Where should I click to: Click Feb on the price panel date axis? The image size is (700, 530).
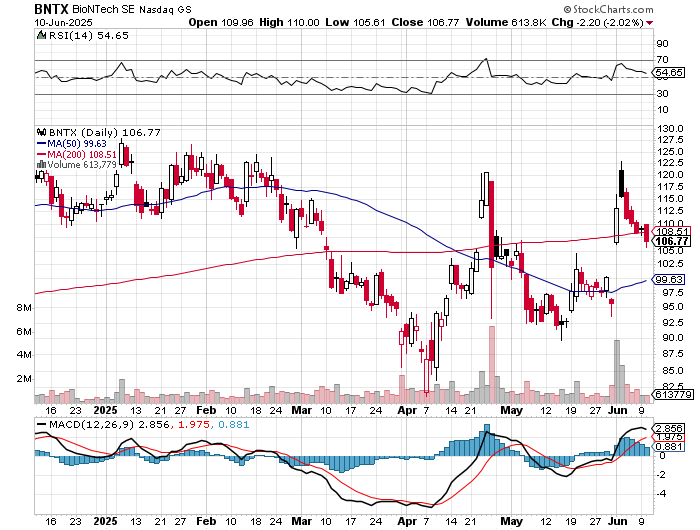coord(206,410)
